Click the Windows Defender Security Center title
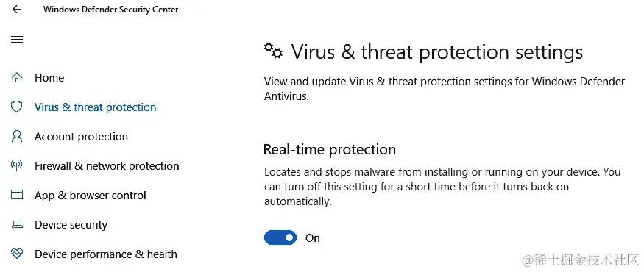This screenshot has width=644, height=272. point(110,10)
